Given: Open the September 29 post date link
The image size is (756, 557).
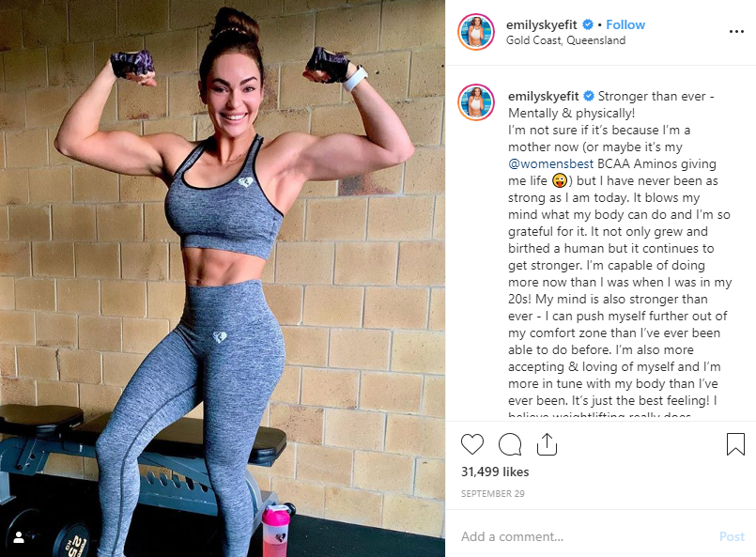Looking at the screenshot, I should [492, 493].
